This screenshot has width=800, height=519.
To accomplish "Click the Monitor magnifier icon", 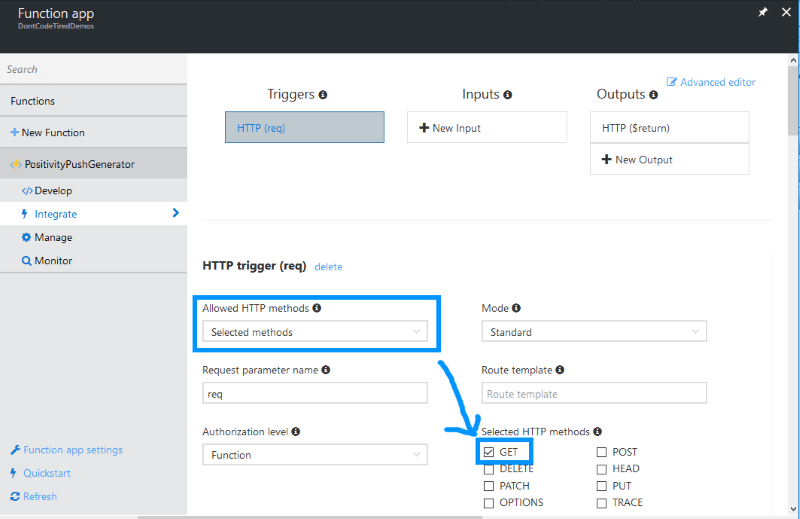I will pyautogui.click(x=27, y=261).
